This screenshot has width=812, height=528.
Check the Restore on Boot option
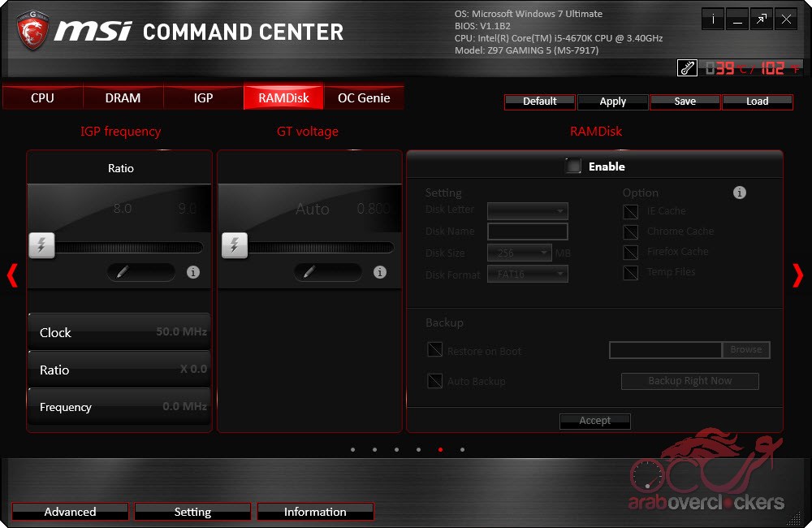coord(435,351)
